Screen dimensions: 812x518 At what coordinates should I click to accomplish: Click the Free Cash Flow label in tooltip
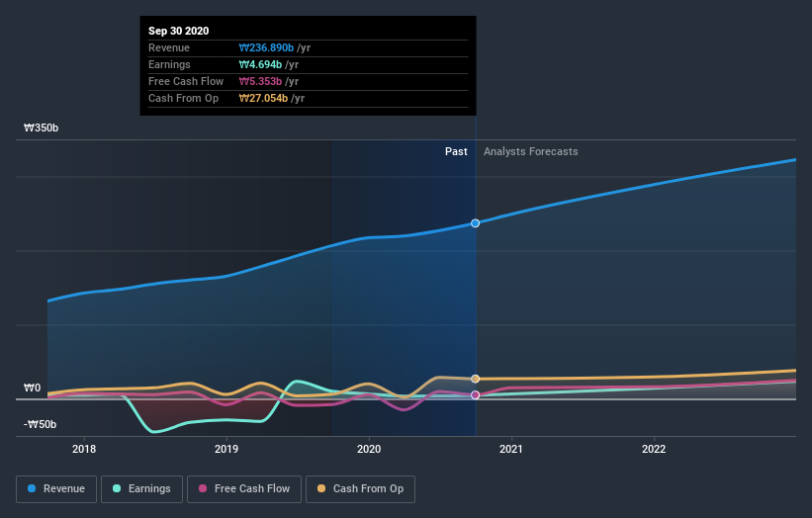[x=186, y=81]
